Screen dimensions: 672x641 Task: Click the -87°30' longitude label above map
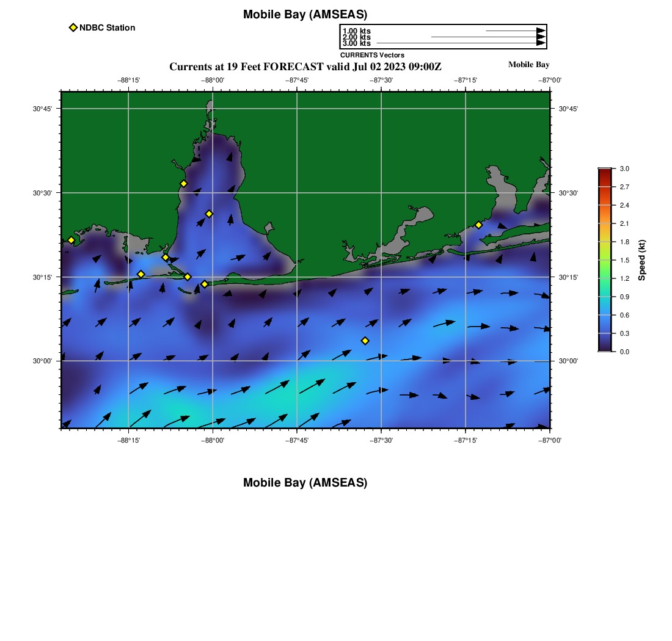382,80
